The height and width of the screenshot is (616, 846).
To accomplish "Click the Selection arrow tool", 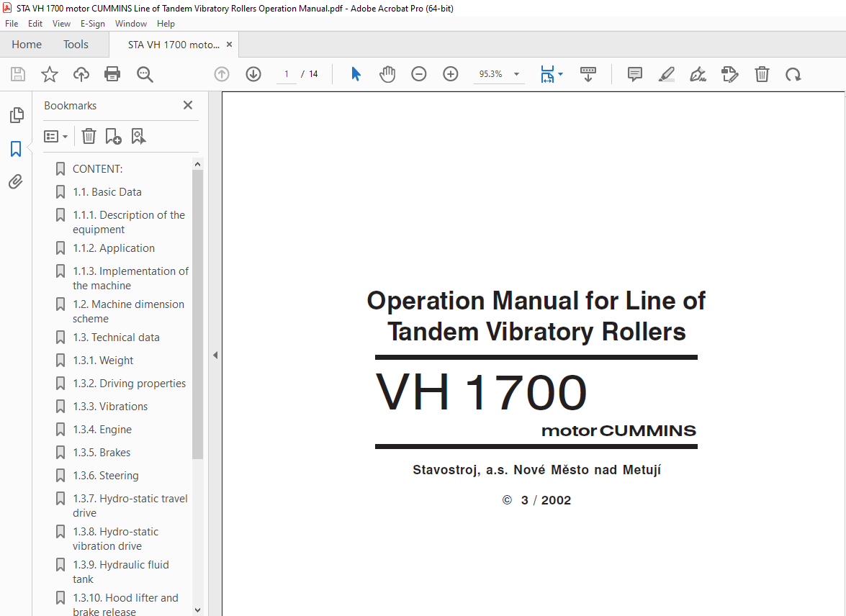I will [356, 74].
